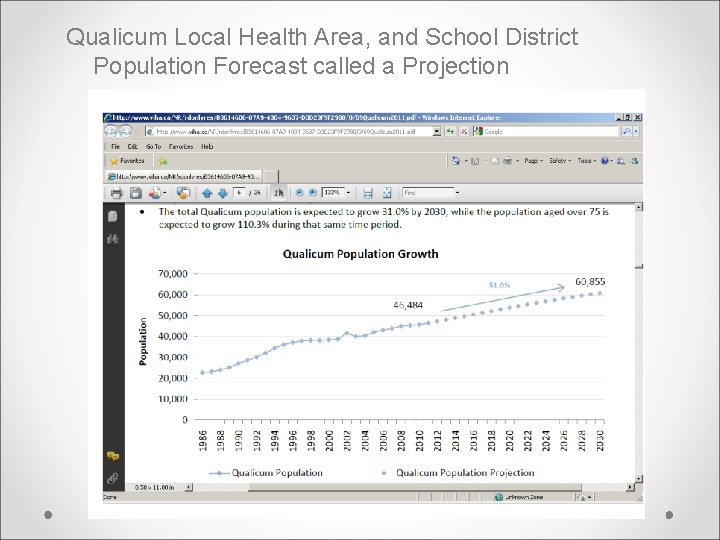Viewport: 720px width, 540px height.
Task: Go to next PDF page arrow
Action: pyautogui.click(x=223, y=193)
